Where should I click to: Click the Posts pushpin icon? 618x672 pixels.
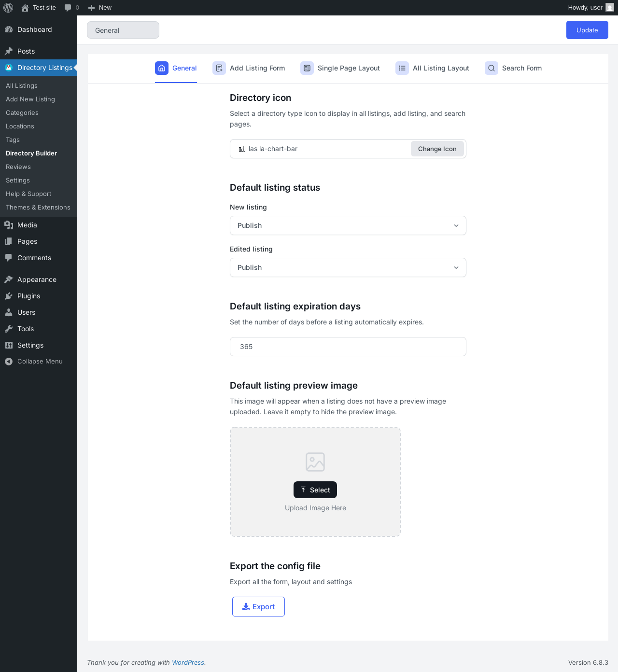pyautogui.click(x=9, y=51)
